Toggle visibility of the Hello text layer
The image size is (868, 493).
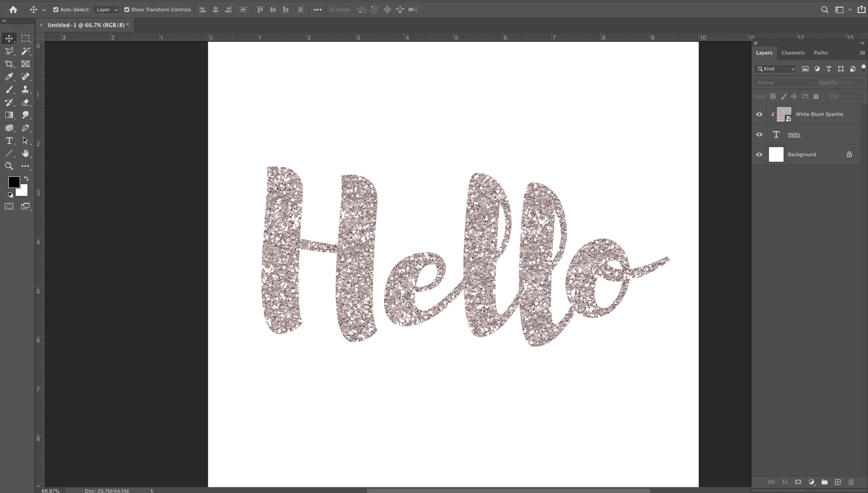759,134
